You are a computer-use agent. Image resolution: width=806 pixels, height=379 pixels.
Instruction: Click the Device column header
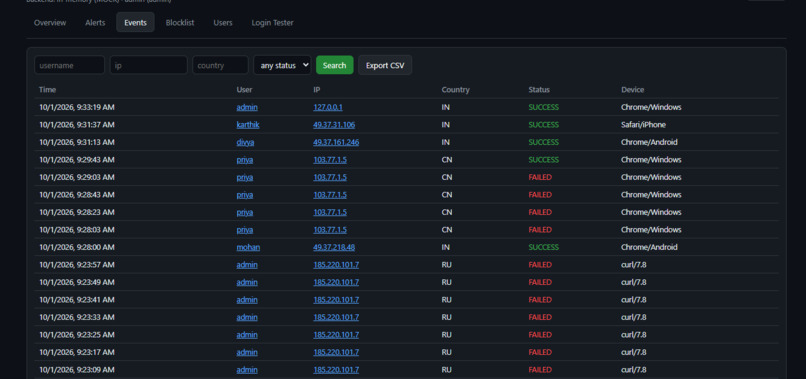tap(632, 90)
